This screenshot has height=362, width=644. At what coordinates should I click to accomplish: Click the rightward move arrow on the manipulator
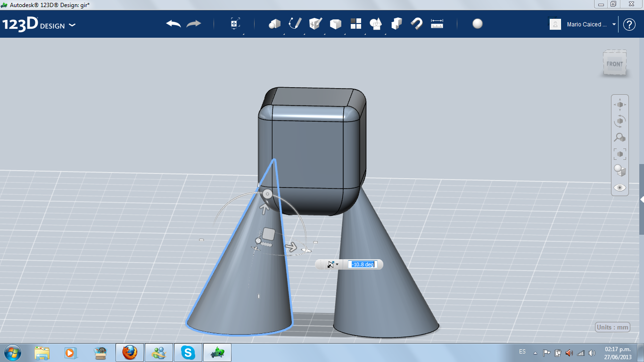pyautogui.click(x=292, y=247)
